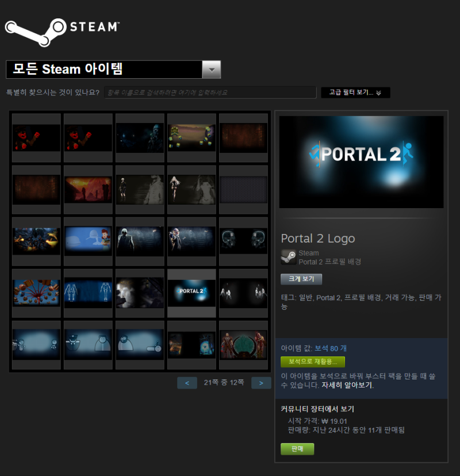Select the short white-haired figure sepia background
460x476 pixels.
coord(140,190)
